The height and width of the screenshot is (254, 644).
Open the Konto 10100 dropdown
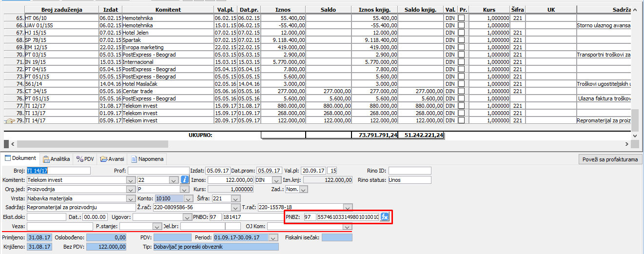[188, 198]
